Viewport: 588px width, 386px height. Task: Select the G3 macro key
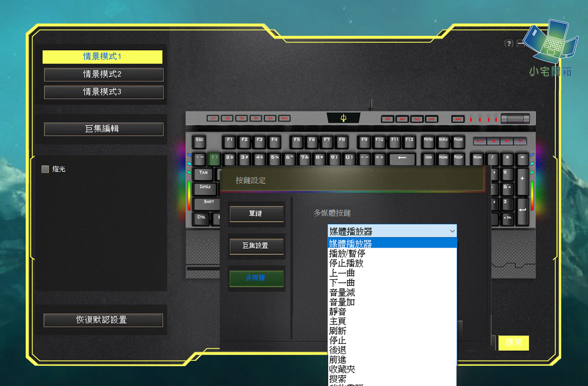241,118
